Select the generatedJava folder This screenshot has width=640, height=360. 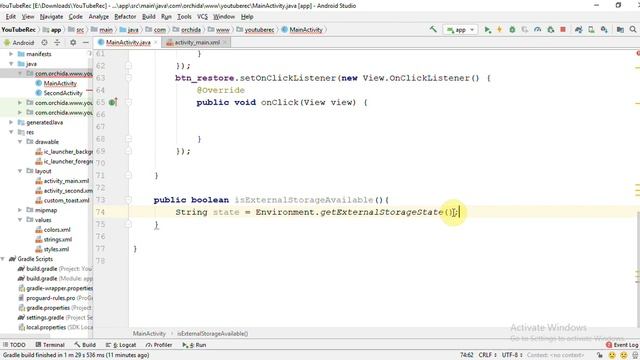pos(44,122)
